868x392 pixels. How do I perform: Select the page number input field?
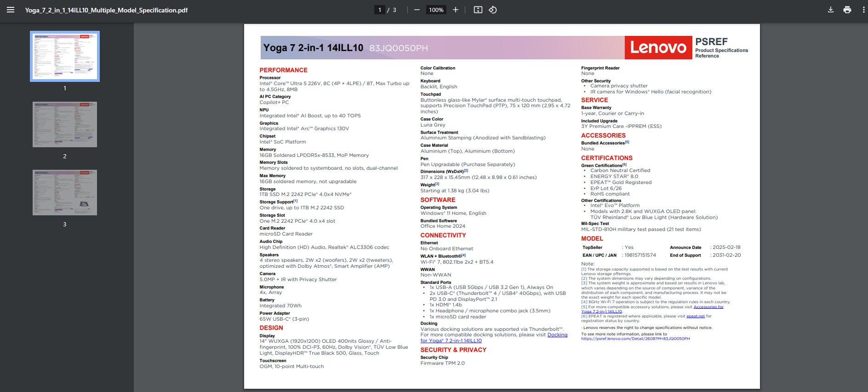coord(379,10)
